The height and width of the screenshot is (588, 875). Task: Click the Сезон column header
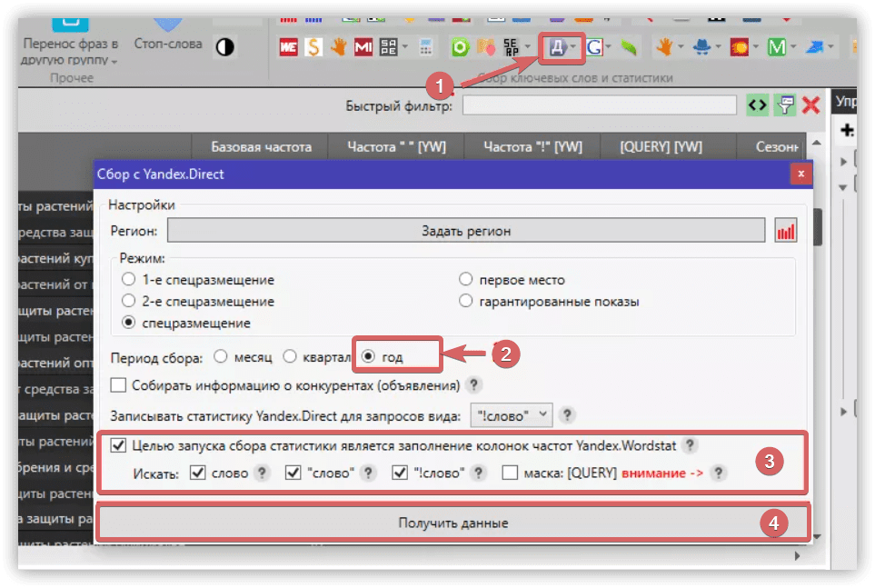(x=773, y=147)
